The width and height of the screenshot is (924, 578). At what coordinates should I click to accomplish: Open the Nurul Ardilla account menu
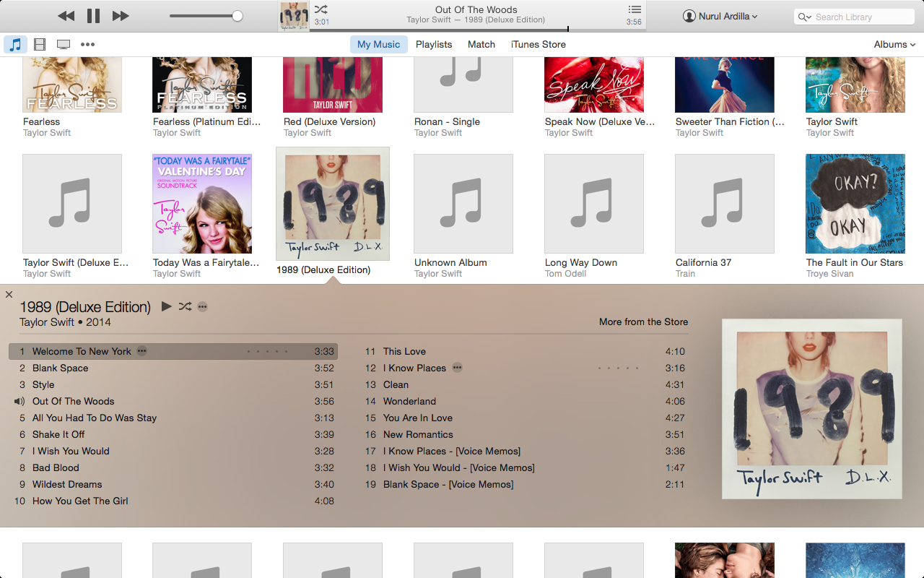720,16
